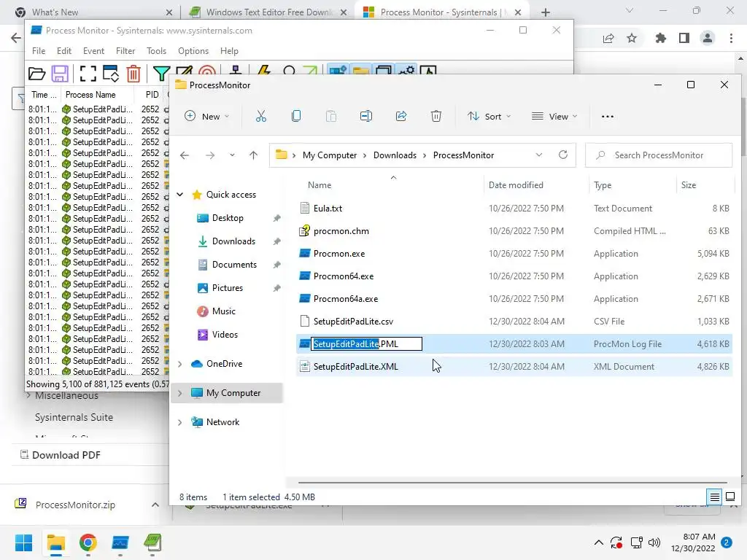Toggle Show Network Activity icon
Screen dimensions: 747x560
[x=384, y=71]
